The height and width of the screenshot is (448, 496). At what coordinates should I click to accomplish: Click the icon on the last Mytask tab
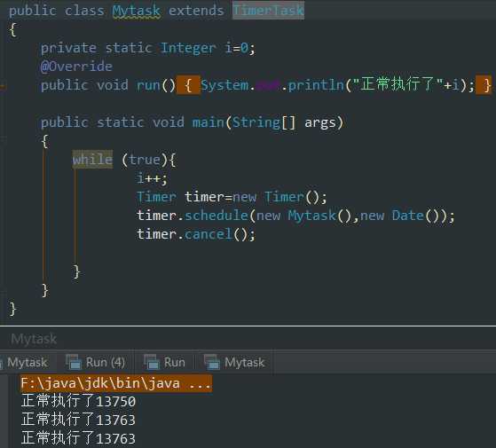click(x=212, y=362)
